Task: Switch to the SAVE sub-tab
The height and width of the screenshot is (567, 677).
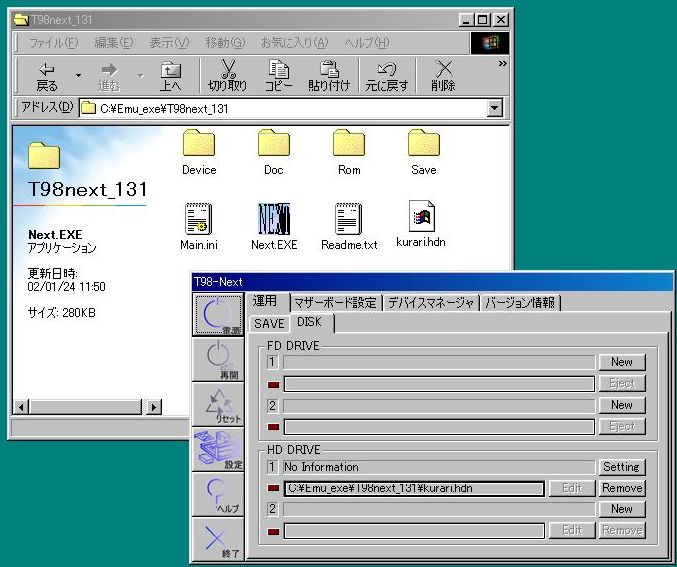Action: pos(269,323)
